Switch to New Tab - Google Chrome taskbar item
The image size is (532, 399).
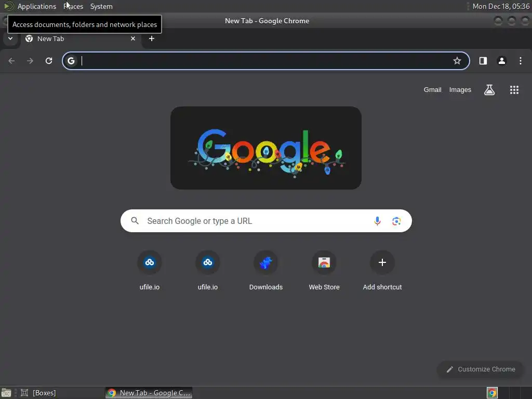click(x=149, y=393)
